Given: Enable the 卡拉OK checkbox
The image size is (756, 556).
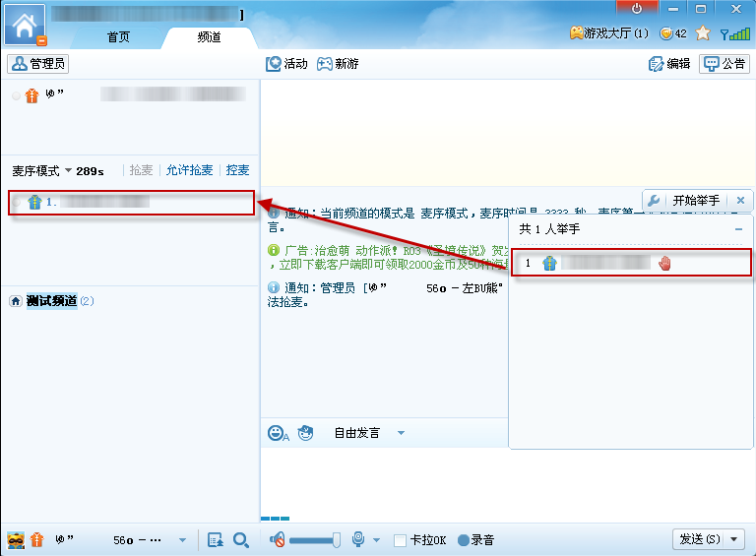Looking at the screenshot, I should pos(400,540).
